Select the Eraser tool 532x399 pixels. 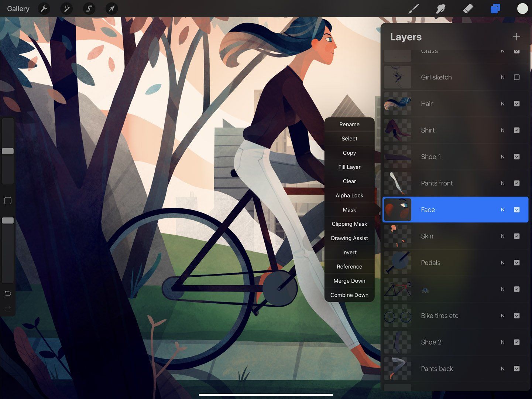[468, 8]
